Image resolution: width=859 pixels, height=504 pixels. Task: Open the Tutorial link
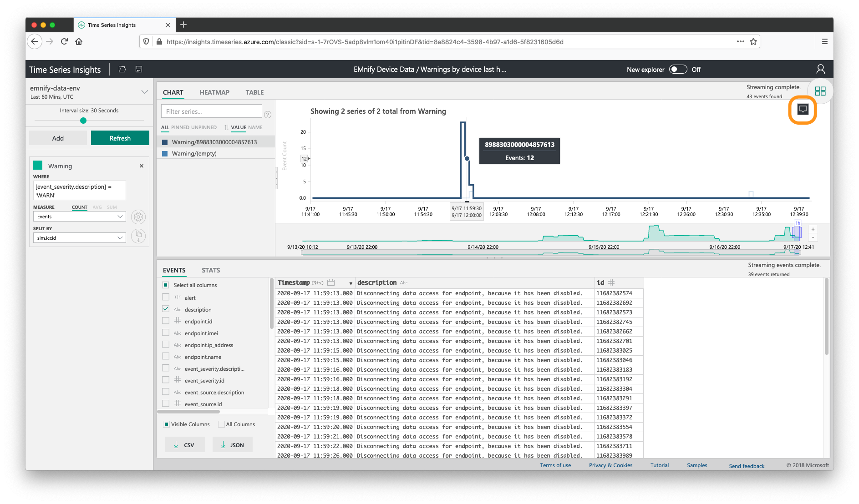click(x=659, y=465)
